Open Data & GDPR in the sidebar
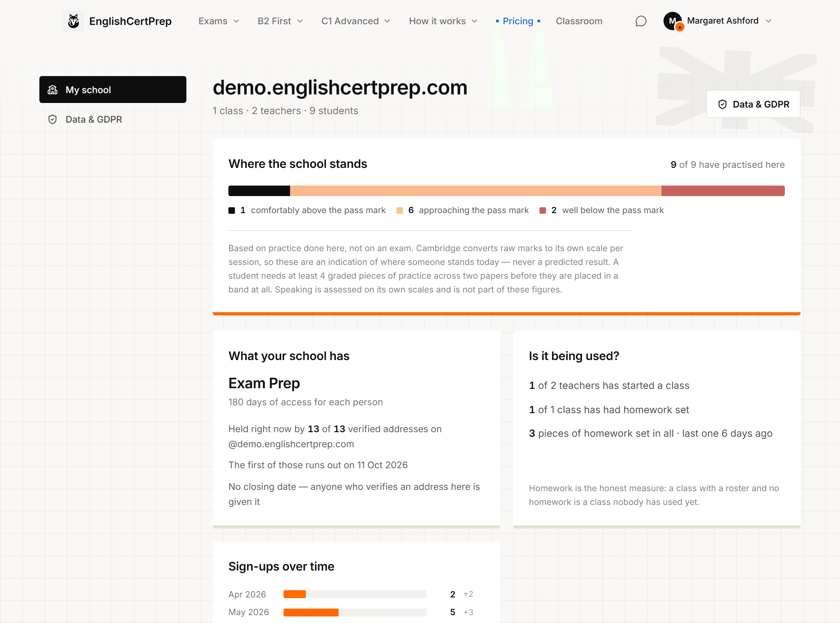The width and height of the screenshot is (840, 623). [x=113, y=120]
